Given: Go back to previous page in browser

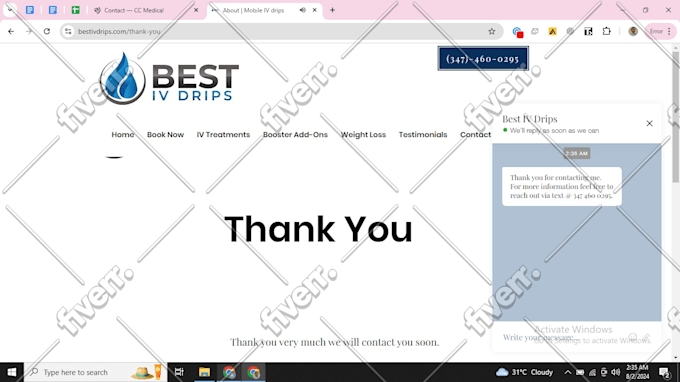Looking at the screenshot, I should [x=11, y=31].
